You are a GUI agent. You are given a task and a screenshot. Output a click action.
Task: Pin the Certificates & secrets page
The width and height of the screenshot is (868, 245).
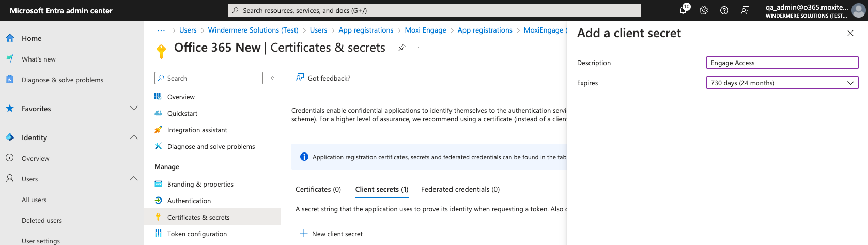pyautogui.click(x=402, y=48)
